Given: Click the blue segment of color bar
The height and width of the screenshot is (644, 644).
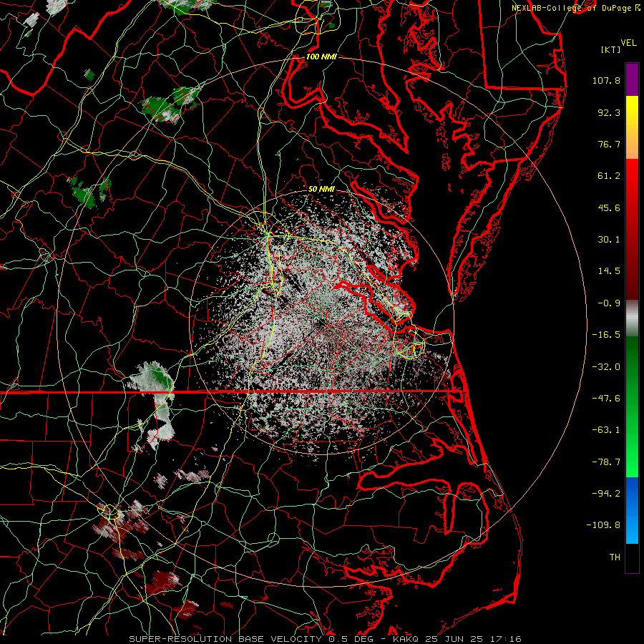Looking at the screenshot, I should 632,510.
